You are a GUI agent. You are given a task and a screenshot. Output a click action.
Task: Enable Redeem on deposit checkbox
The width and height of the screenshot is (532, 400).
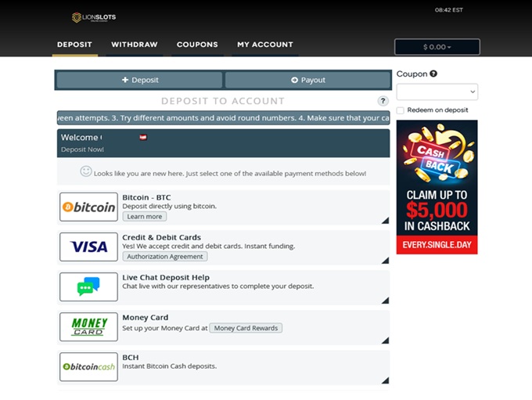click(401, 110)
